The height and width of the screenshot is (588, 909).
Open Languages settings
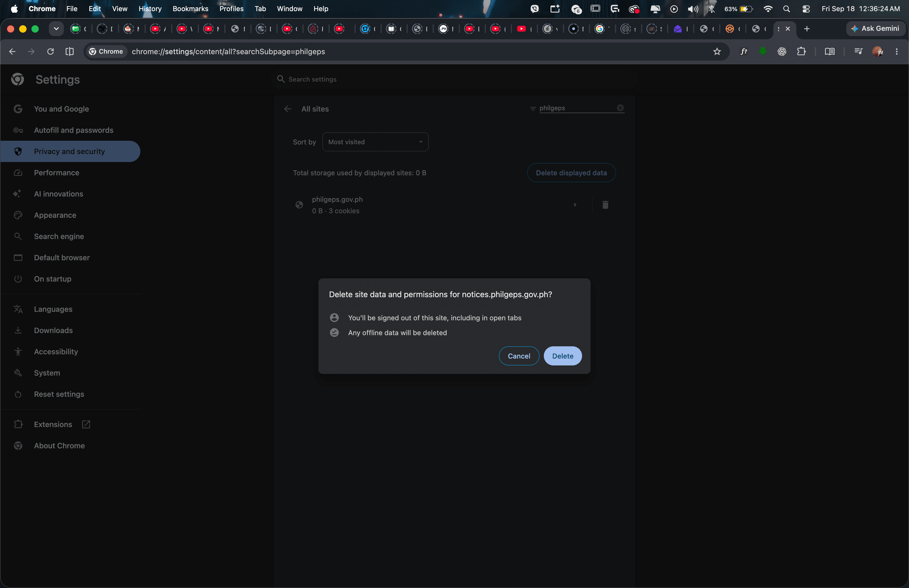click(53, 309)
